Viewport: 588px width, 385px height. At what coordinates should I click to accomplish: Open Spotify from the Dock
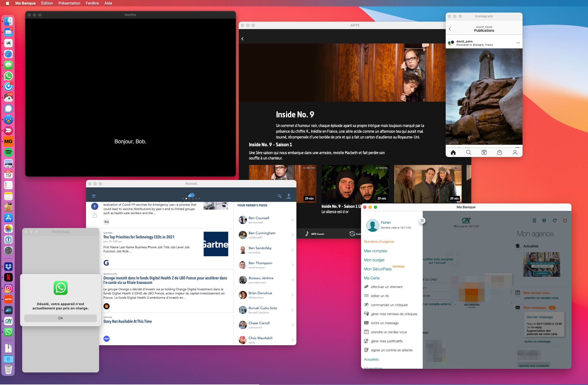click(x=9, y=152)
